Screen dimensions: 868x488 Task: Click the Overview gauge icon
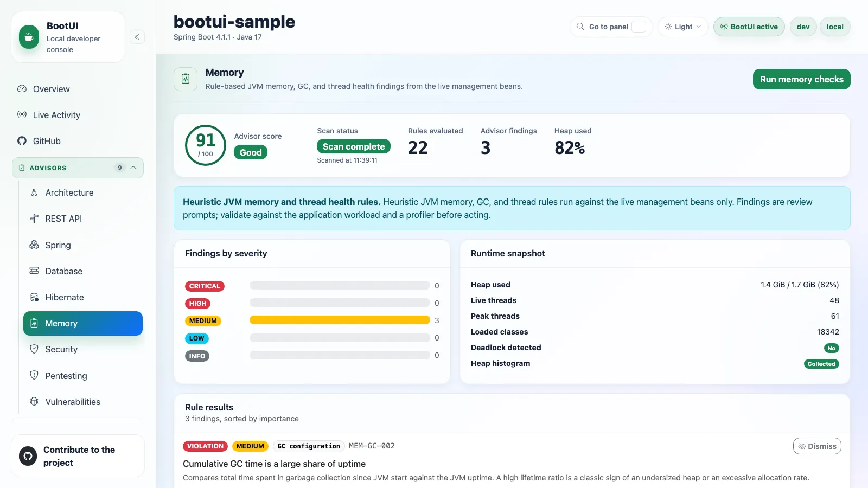click(22, 88)
